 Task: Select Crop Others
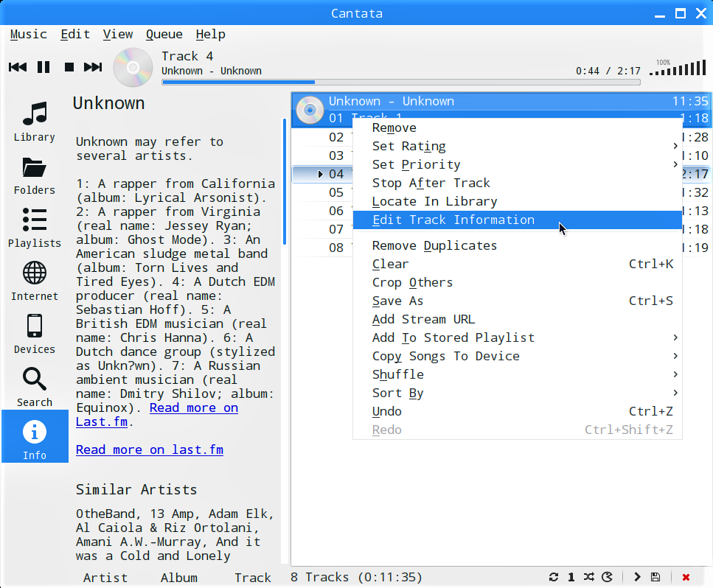tap(518, 282)
